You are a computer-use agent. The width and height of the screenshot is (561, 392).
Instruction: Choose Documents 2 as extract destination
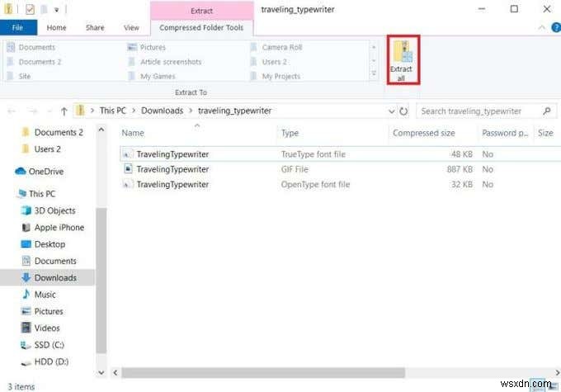(x=35, y=62)
